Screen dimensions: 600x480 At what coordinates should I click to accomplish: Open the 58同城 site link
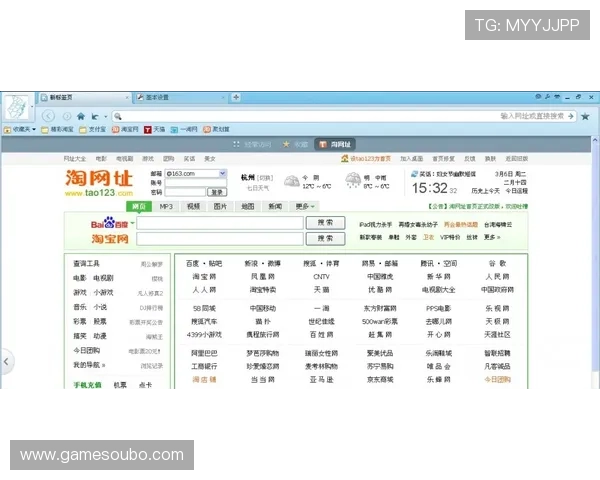click(204, 308)
